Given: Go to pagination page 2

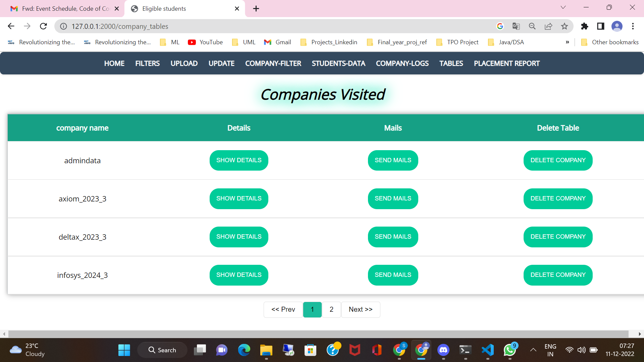Looking at the screenshot, I should [x=331, y=309].
